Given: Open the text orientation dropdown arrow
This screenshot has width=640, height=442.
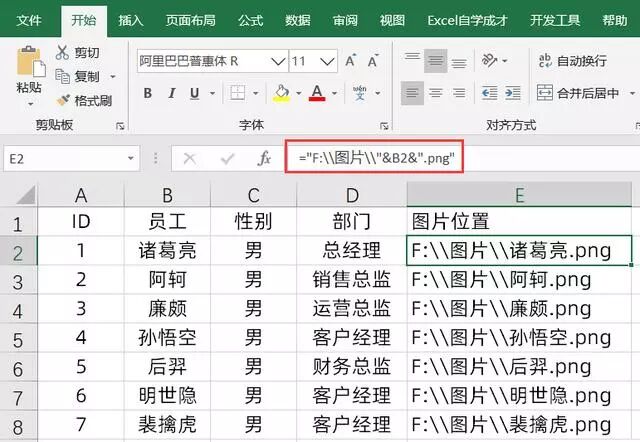Looking at the screenshot, I should 505,61.
